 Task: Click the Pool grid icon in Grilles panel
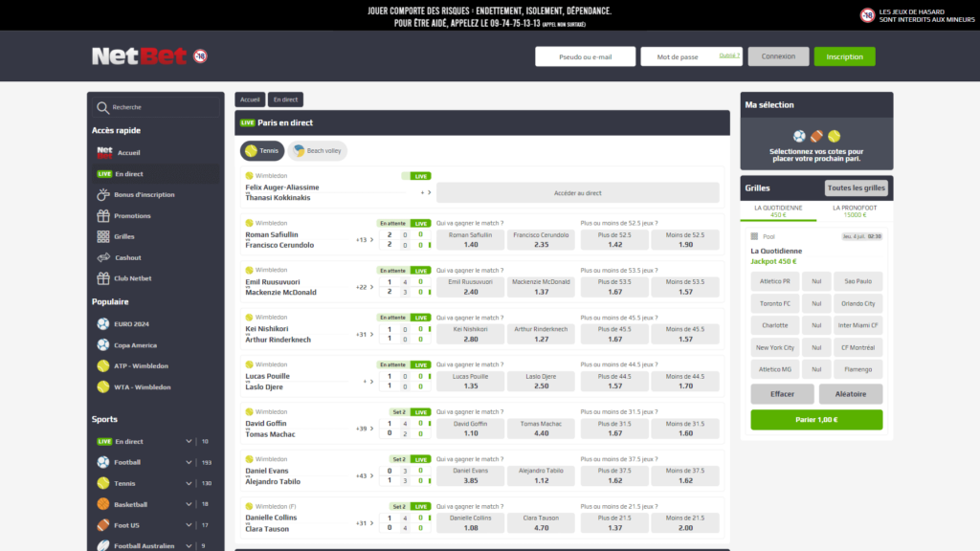click(x=754, y=237)
